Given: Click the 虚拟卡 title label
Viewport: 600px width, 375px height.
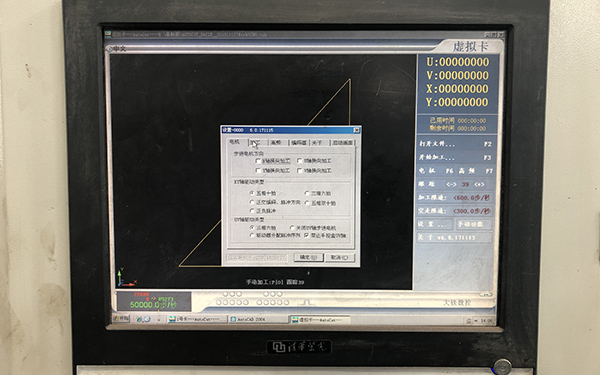Looking at the screenshot, I should click(x=470, y=47).
